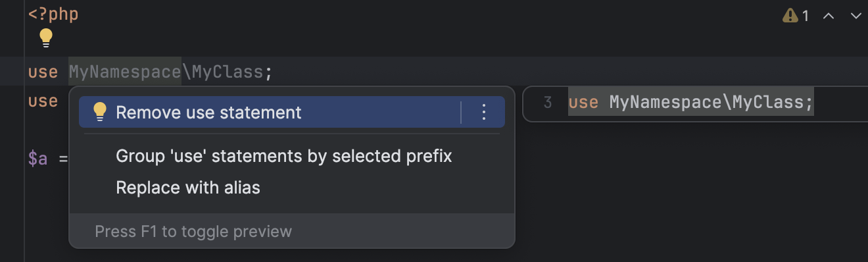Jump to next highlighted problem with down chevron
868x262 pixels.
pyautogui.click(x=856, y=16)
